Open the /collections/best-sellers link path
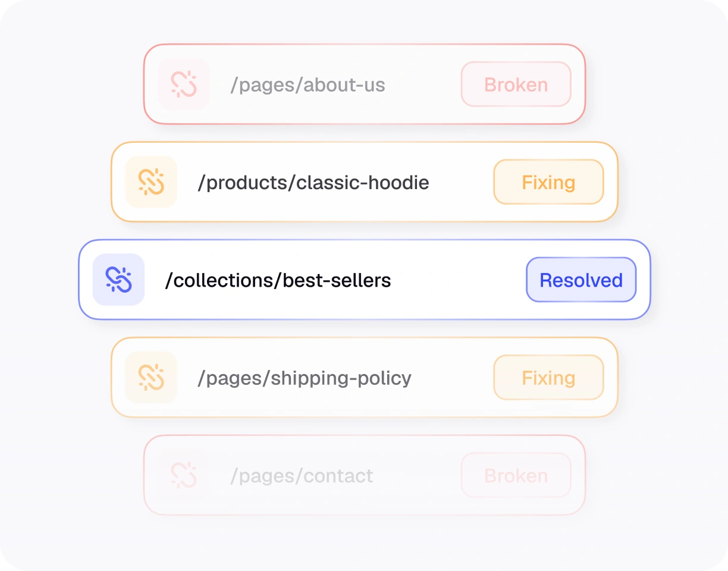The width and height of the screenshot is (728, 571). pyautogui.click(x=278, y=280)
